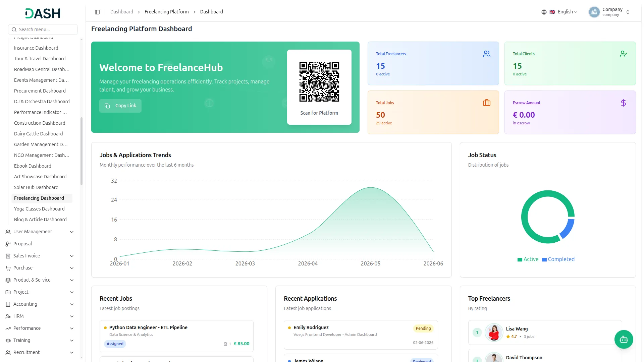Screen dimensions: 644x362
Task: Click the DASH logo
Action: [43, 13]
